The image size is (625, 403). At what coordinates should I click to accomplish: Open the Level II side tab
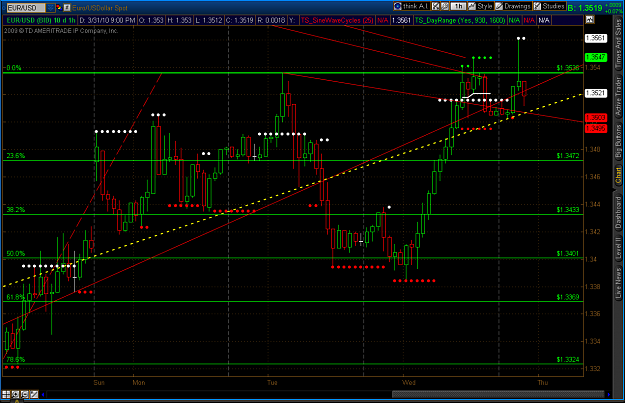tap(618, 248)
